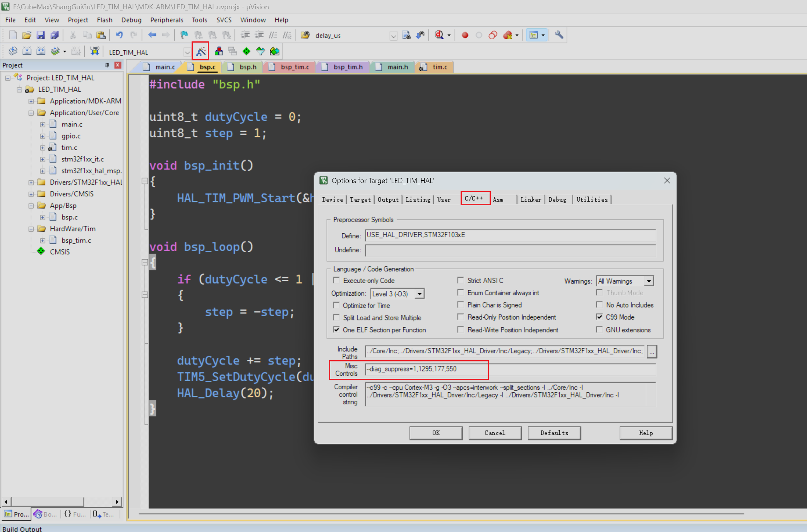Toggle One ELF Section per Function

pos(336,330)
